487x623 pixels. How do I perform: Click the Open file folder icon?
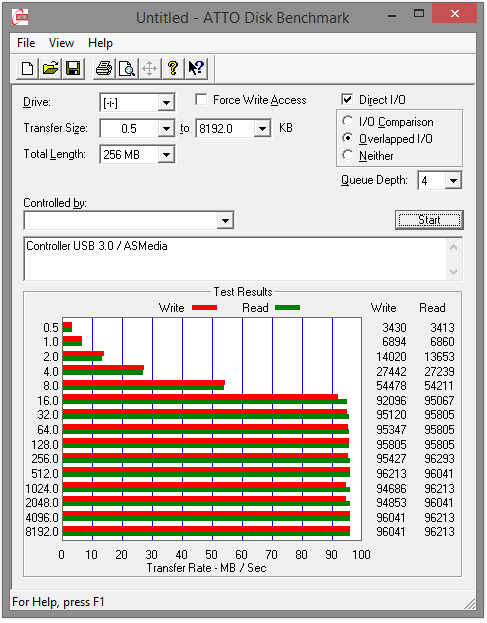pos(50,68)
